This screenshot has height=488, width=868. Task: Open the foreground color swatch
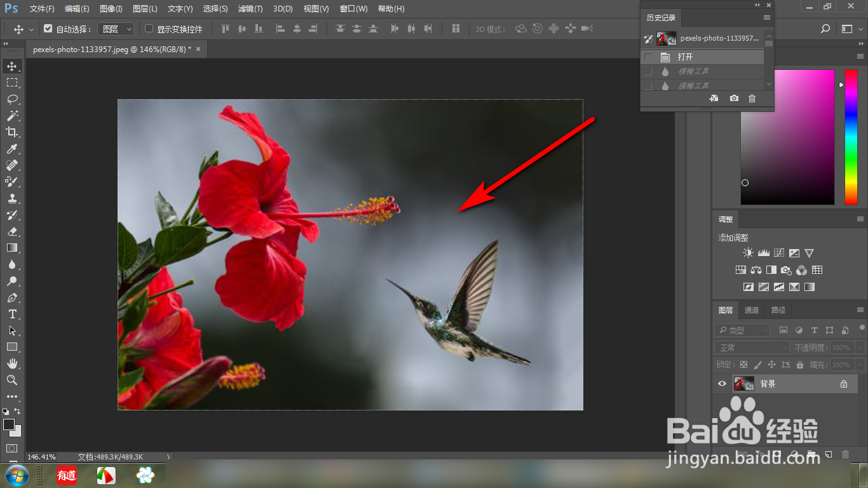(x=9, y=424)
